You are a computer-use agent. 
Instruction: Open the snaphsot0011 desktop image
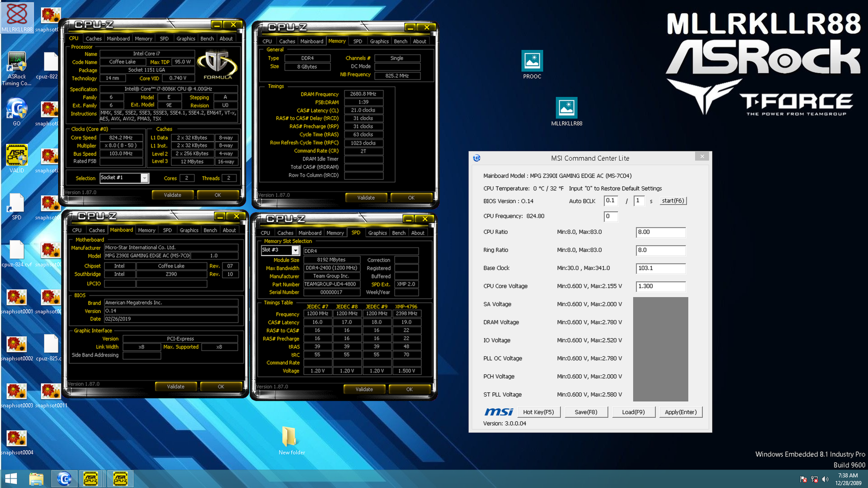point(51,395)
